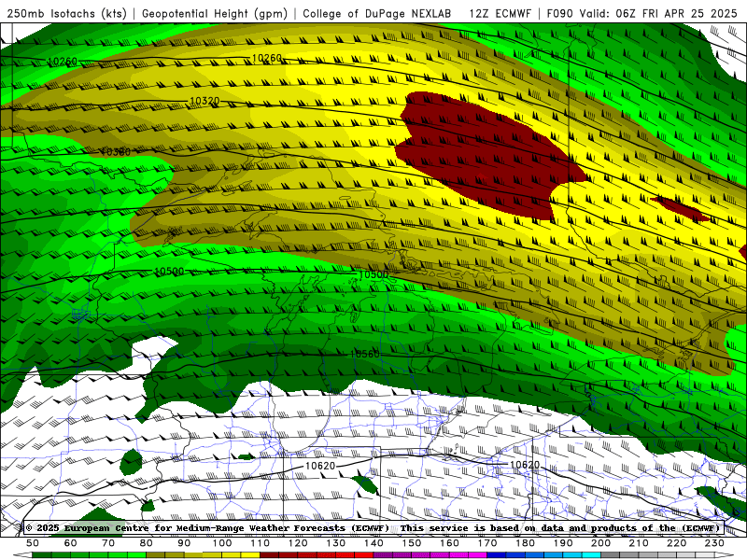Click the cyan swatch just before 200

click(x=592, y=555)
